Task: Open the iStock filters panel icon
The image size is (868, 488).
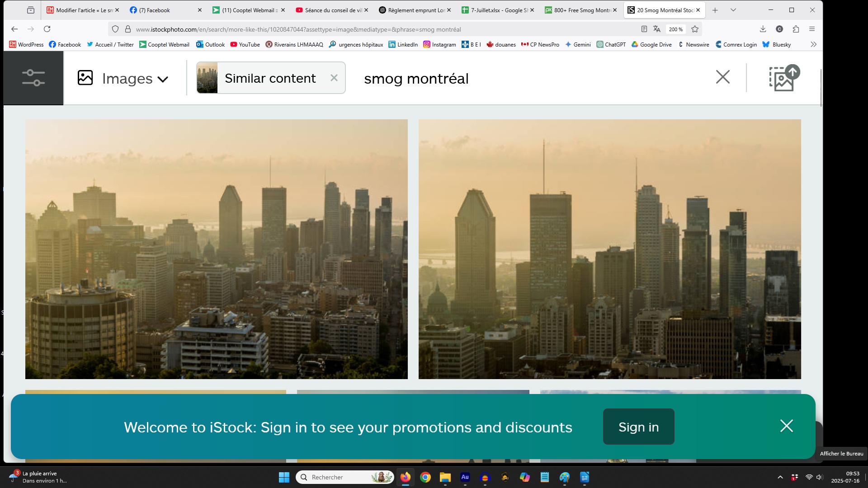Action: pos(33,78)
